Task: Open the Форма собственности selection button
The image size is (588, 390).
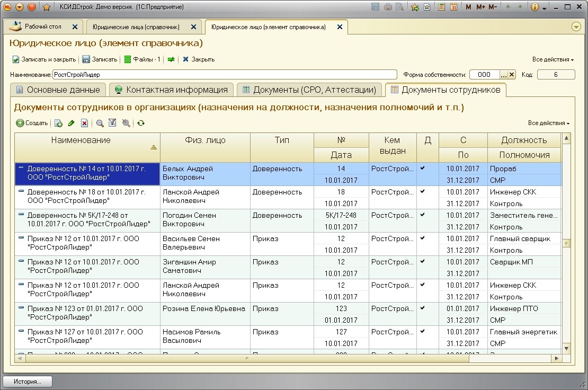Action: click(x=504, y=75)
